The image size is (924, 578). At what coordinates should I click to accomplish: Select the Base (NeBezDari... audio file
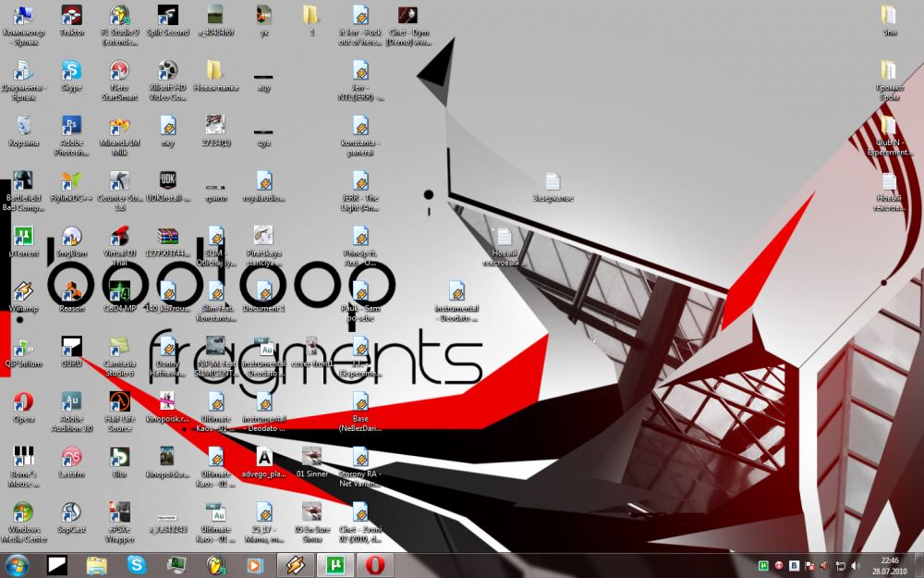360,412
